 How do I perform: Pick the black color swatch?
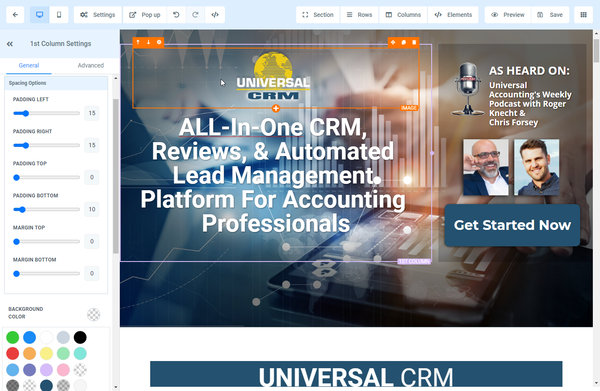point(80,337)
